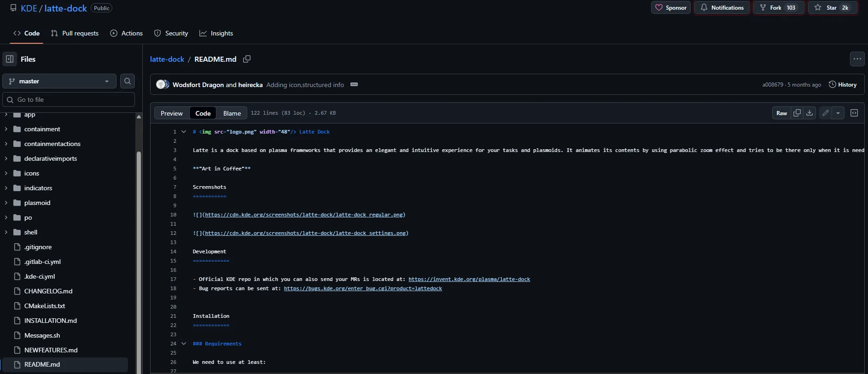Expand the containment folder
868x374 pixels.
point(6,129)
